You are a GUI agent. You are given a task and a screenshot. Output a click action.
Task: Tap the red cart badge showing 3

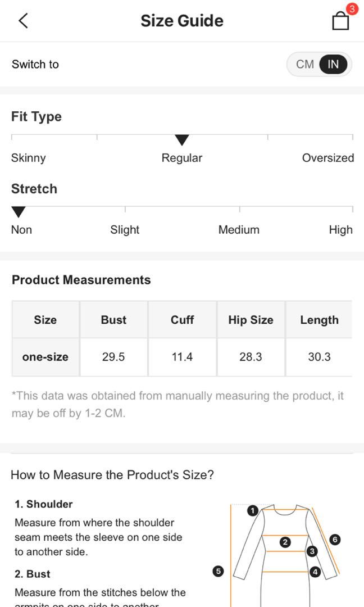click(352, 9)
